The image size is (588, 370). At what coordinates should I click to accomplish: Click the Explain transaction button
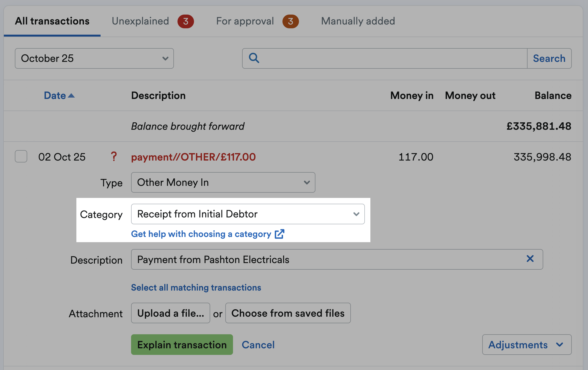(x=182, y=345)
